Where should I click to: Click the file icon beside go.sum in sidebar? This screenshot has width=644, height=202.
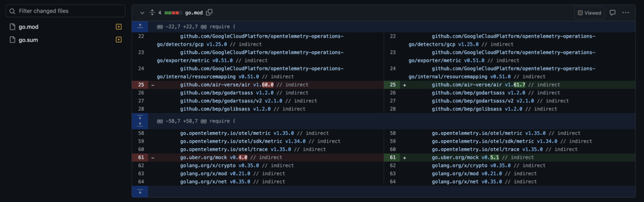click(12, 40)
